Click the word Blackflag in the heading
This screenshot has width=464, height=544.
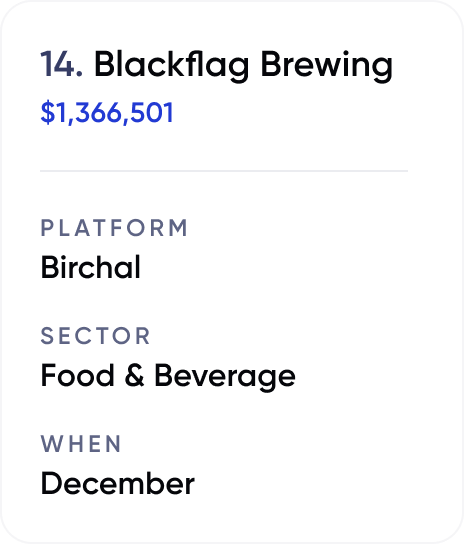tap(172, 65)
